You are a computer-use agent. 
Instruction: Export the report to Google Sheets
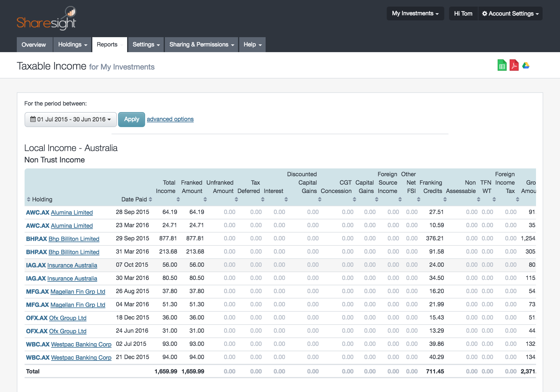point(502,65)
